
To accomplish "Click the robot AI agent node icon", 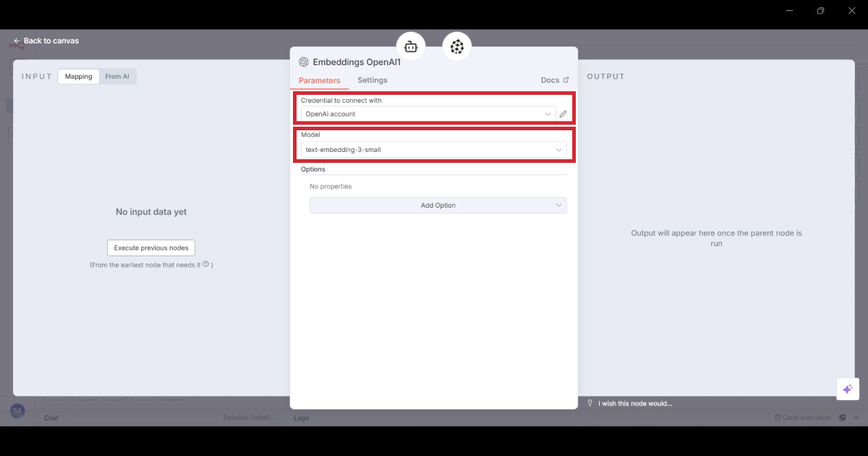I will tap(411, 47).
